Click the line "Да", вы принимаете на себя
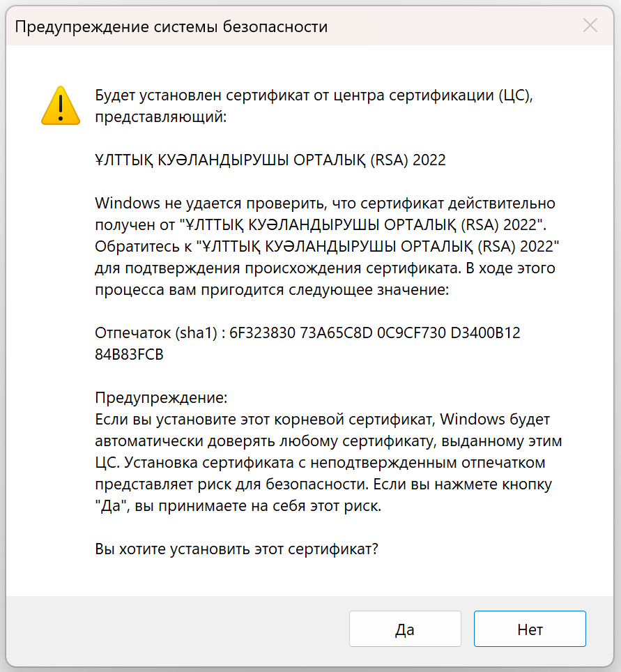The image size is (621, 672). click(x=238, y=505)
